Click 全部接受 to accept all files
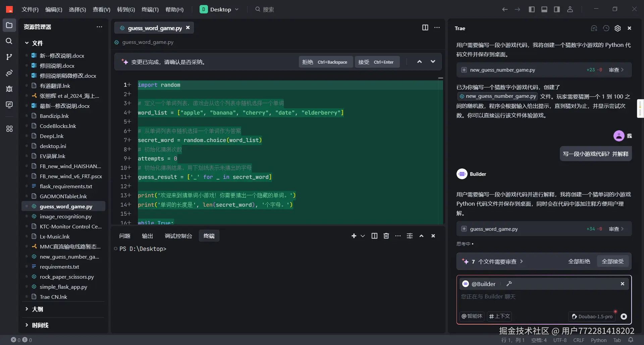The width and height of the screenshot is (644, 345). tap(613, 262)
